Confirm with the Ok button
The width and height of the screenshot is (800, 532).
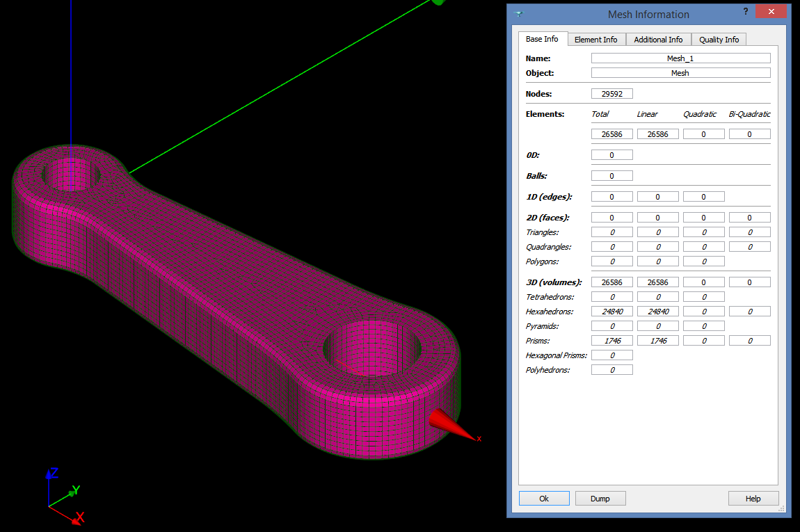click(x=544, y=498)
